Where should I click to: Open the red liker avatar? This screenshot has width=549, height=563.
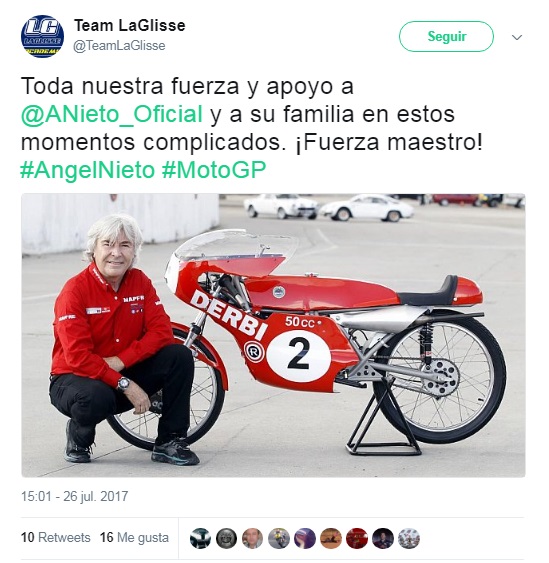(357, 538)
